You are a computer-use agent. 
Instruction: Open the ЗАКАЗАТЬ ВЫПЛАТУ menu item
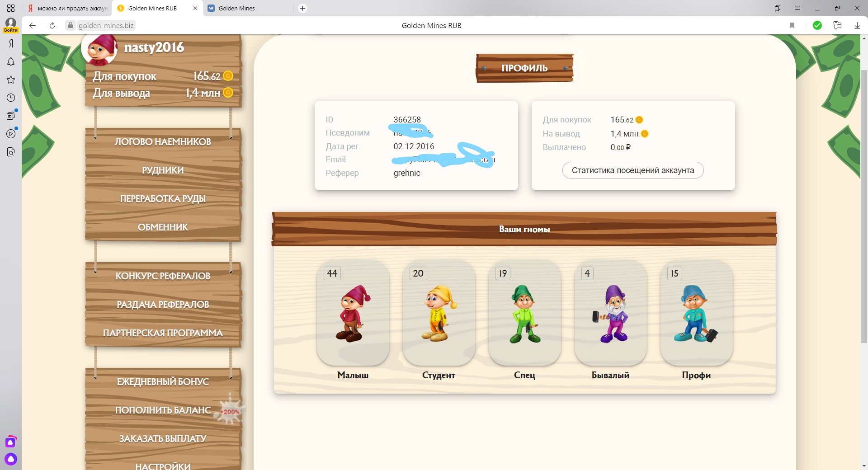point(163,439)
